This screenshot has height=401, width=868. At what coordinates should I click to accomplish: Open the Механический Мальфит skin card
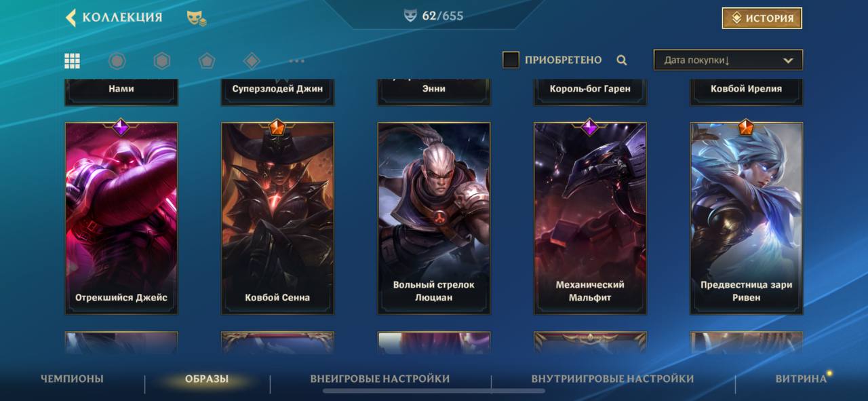click(x=590, y=218)
